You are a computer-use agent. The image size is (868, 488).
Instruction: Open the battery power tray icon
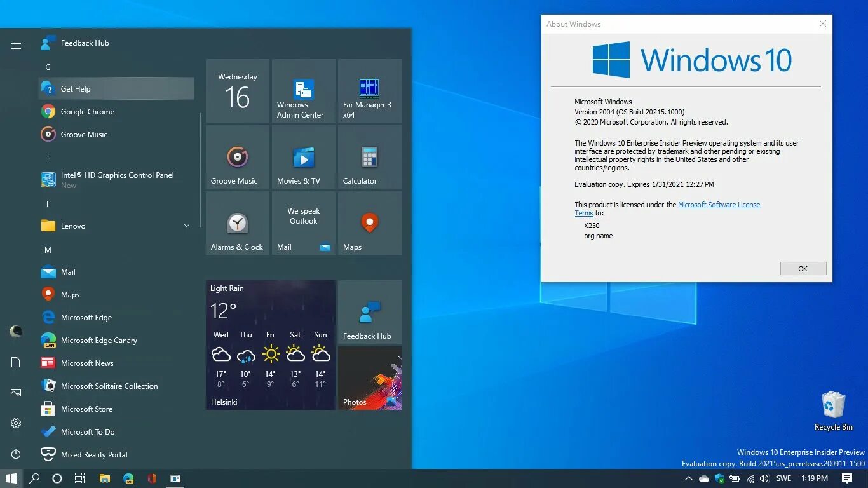pyautogui.click(x=735, y=478)
